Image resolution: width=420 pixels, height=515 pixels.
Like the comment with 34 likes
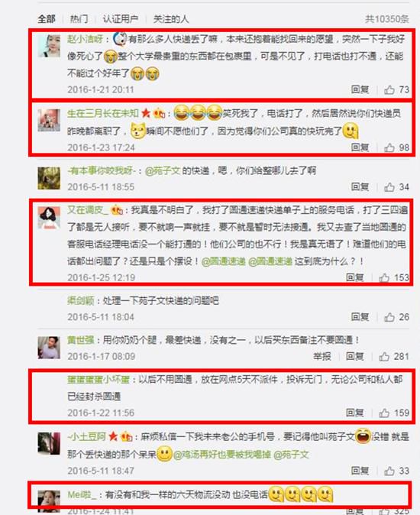389,187
